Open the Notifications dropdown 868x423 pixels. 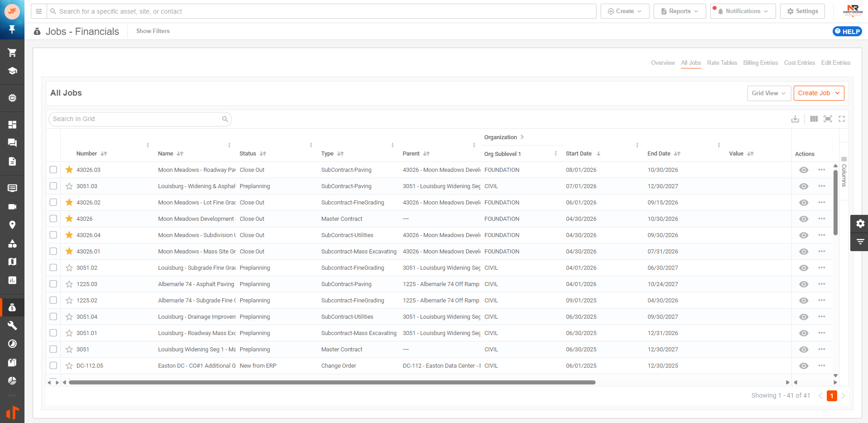(743, 11)
